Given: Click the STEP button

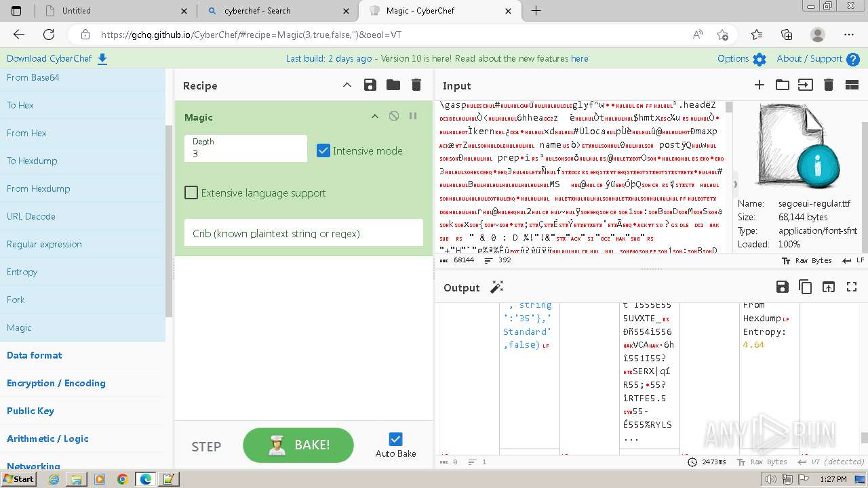Looking at the screenshot, I should (206, 446).
